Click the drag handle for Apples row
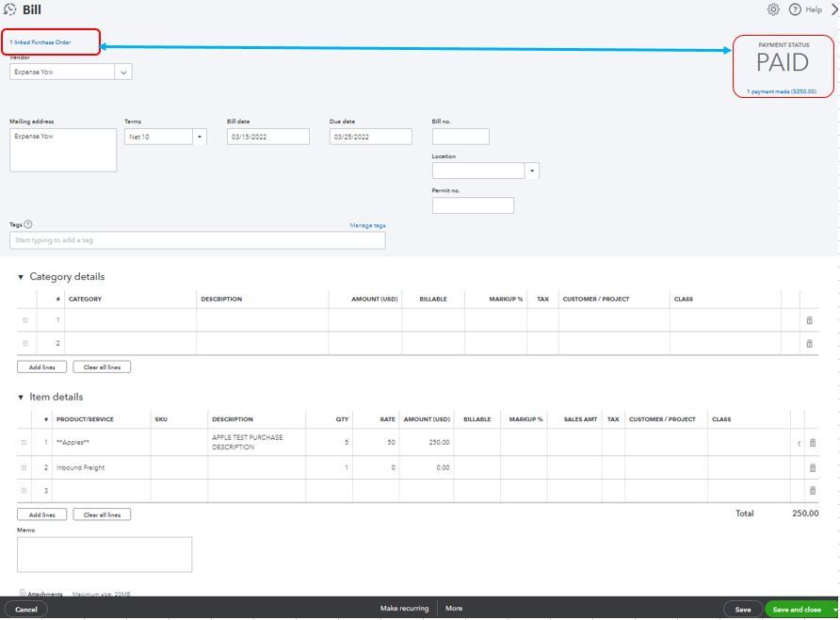The width and height of the screenshot is (840, 620). coord(24,443)
